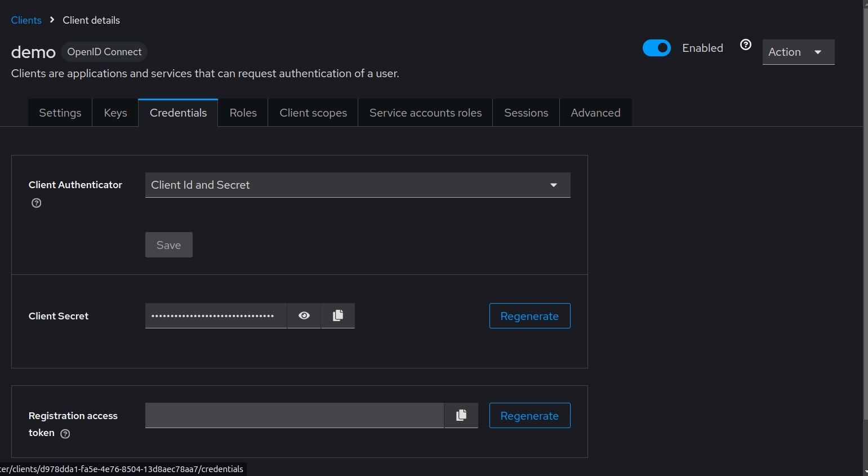The image size is (868, 476).
Task: Click the Client Secret label
Action: 59,316
